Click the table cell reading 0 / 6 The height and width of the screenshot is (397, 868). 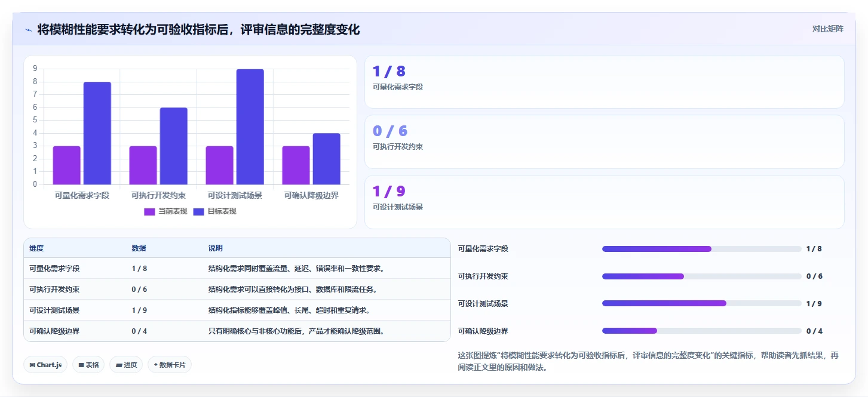[x=139, y=290]
